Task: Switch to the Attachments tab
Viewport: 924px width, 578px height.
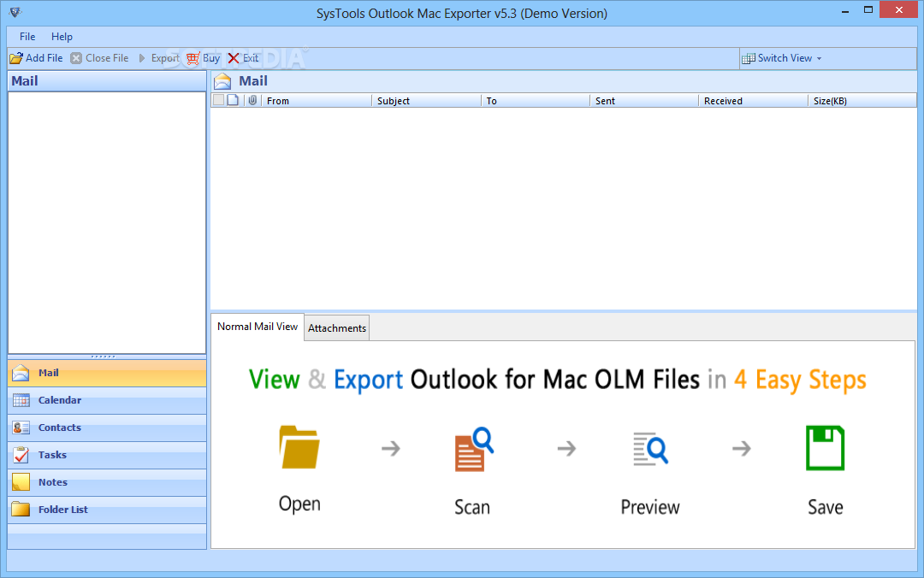Action: tap(337, 328)
